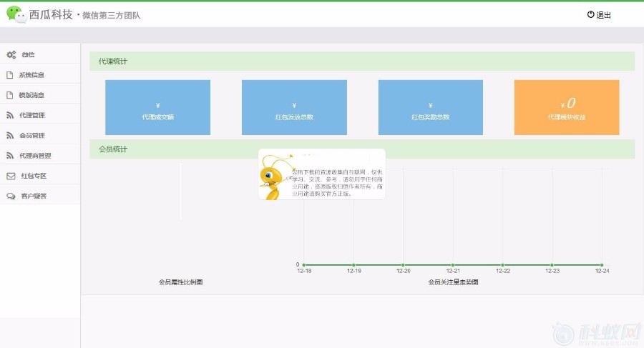The width and height of the screenshot is (644, 348).
Task: Click the 12-23 data point on chart
Action: (x=552, y=265)
